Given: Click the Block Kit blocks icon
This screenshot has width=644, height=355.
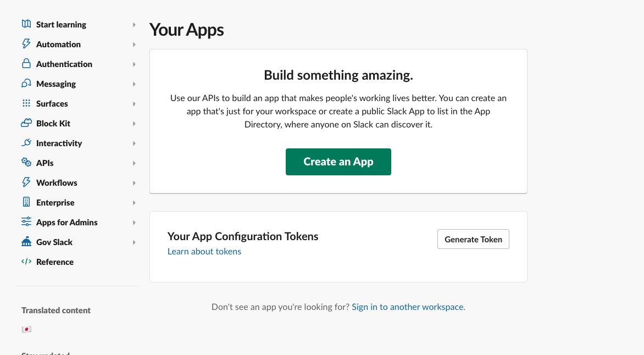Looking at the screenshot, I should 26,123.
